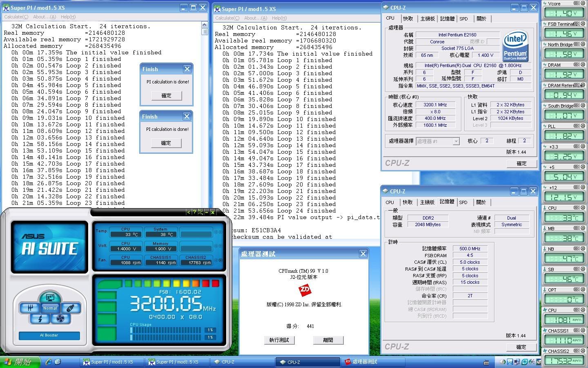588x368 pixels.
Task: Select the CPU tab in lower CPU-Z window
Action: (x=390, y=202)
